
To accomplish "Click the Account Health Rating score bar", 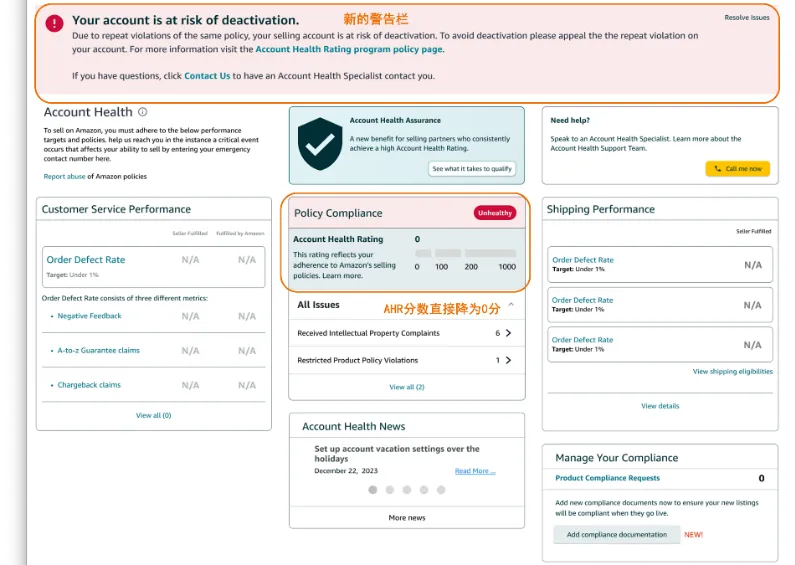I will [465, 254].
